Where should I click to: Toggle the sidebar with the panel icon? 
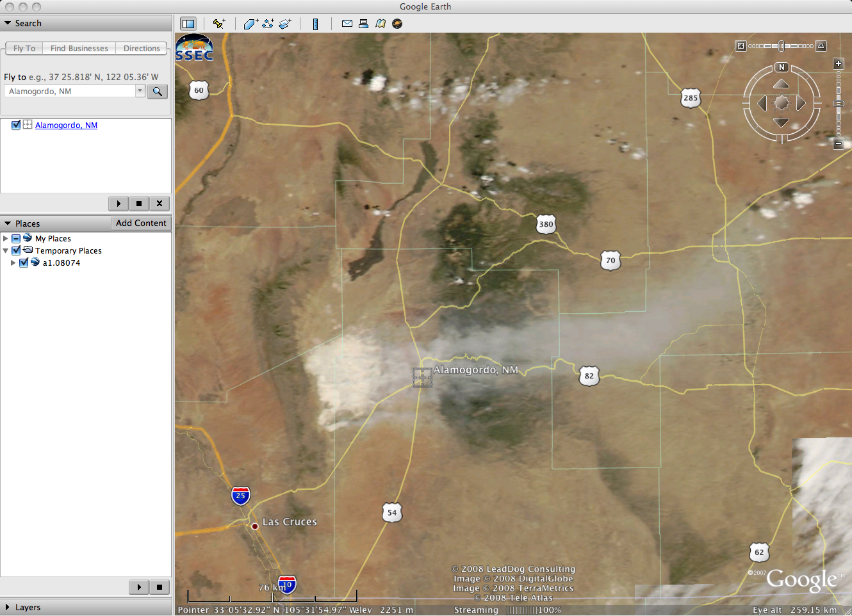click(188, 24)
